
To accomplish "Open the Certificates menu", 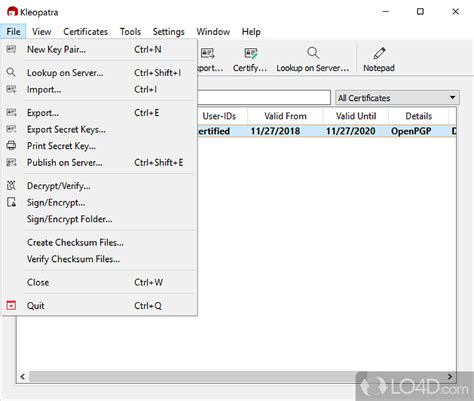I will point(85,32).
